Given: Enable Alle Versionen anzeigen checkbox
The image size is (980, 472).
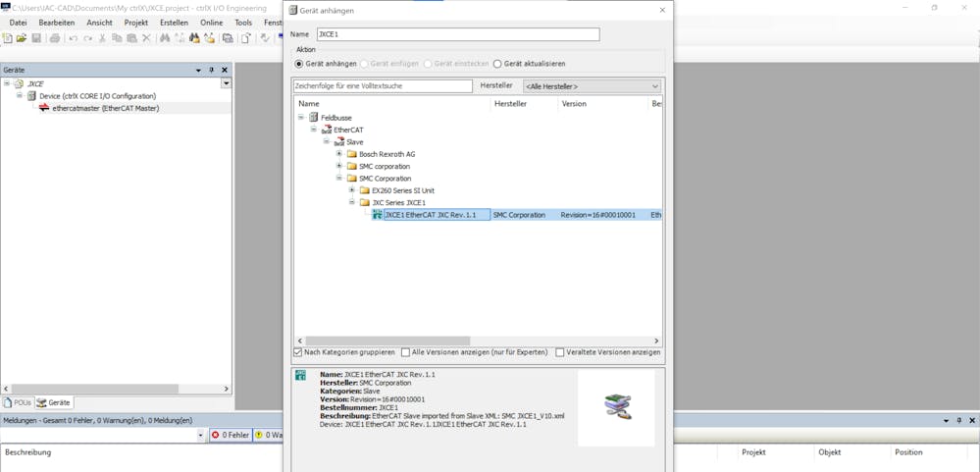Looking at the screenshot, I should point(405,352).
